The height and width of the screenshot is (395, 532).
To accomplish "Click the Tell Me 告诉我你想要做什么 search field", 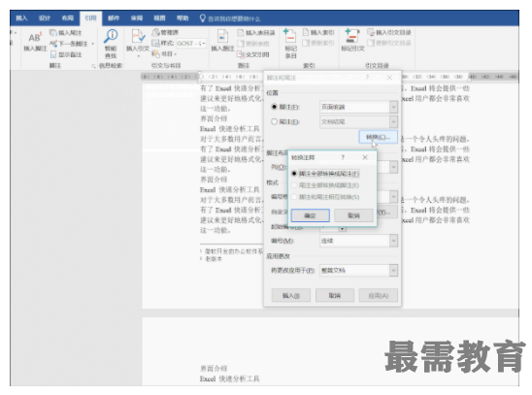I will pyautogui.click(x=234, y=18).
